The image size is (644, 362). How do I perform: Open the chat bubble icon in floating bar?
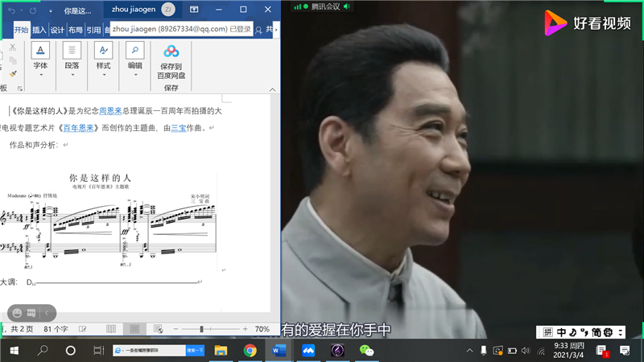click(x=31, y=312)
